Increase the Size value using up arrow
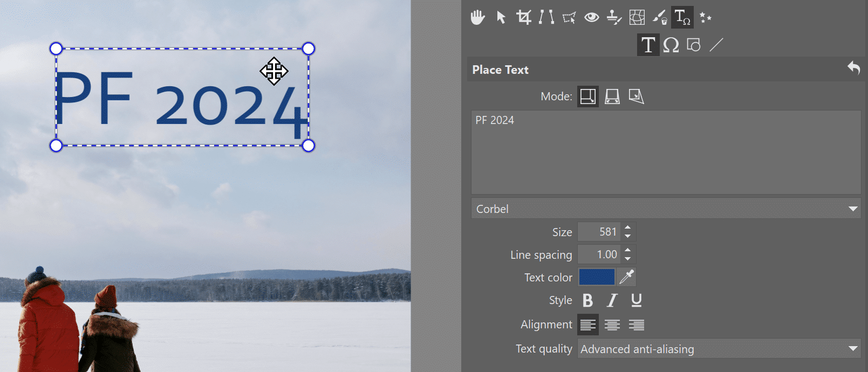 pyautogui.click(x=628, y=228)
